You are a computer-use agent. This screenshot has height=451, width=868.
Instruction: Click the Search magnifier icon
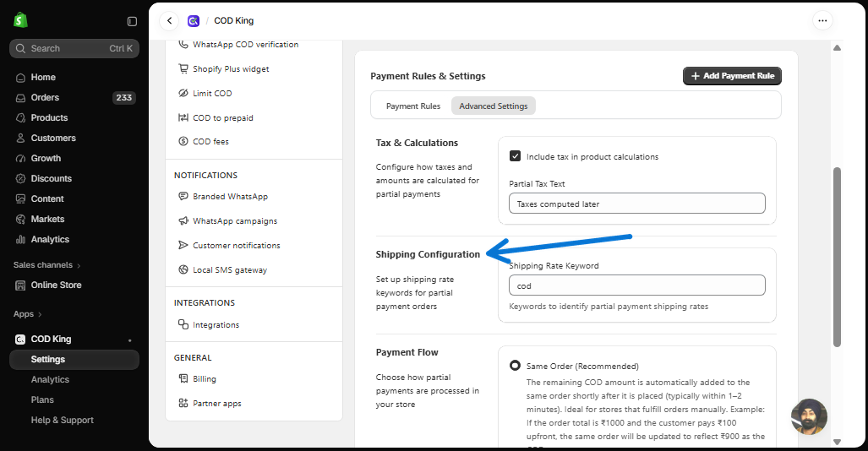click(x=20, y=48)
